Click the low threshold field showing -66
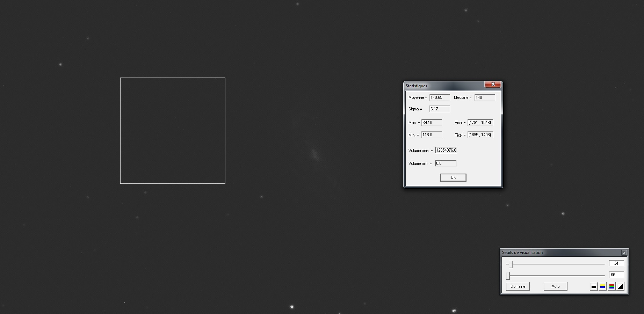This screenshot has height=314, width=644. point(616,275)
